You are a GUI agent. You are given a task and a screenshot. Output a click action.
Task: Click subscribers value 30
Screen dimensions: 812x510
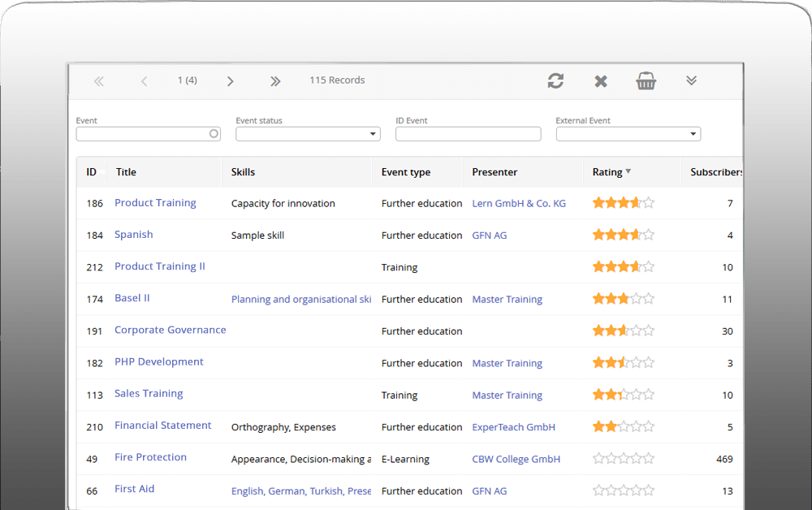pos(728,331)
